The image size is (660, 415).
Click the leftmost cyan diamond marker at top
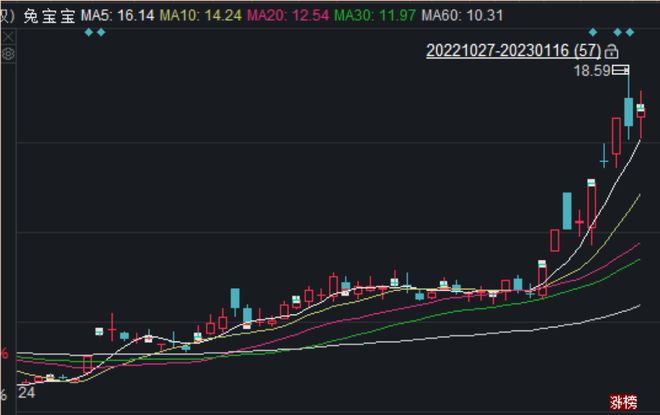(x=88, y=32)
